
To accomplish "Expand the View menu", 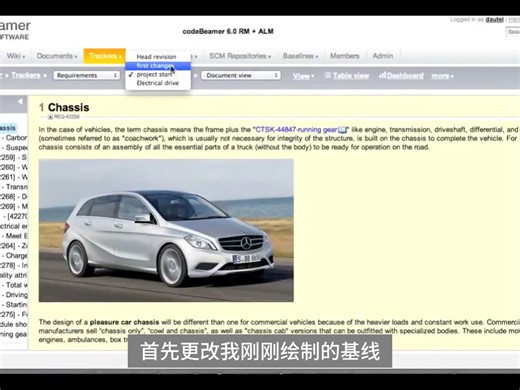I will pos(303,76).
